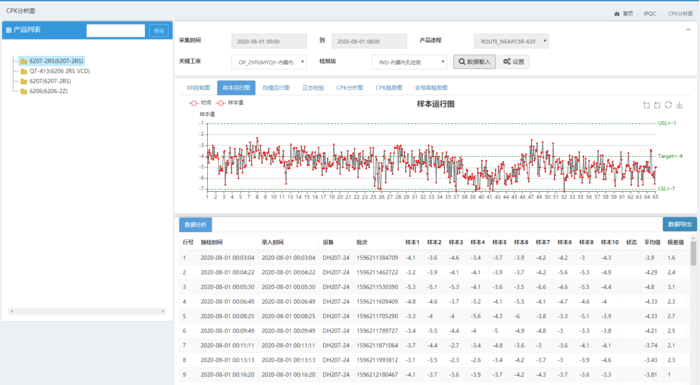Click batch cell 1596211871064

tap(377, 346)
